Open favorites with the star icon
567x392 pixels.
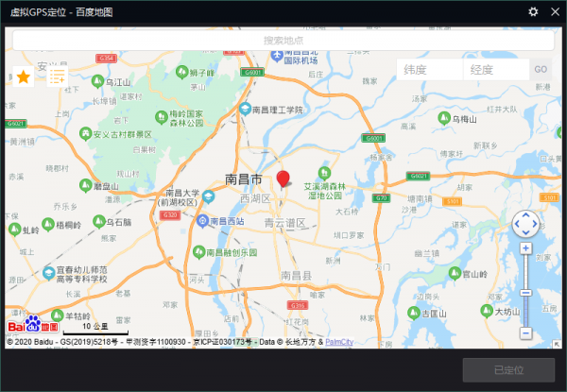point(24,77)
